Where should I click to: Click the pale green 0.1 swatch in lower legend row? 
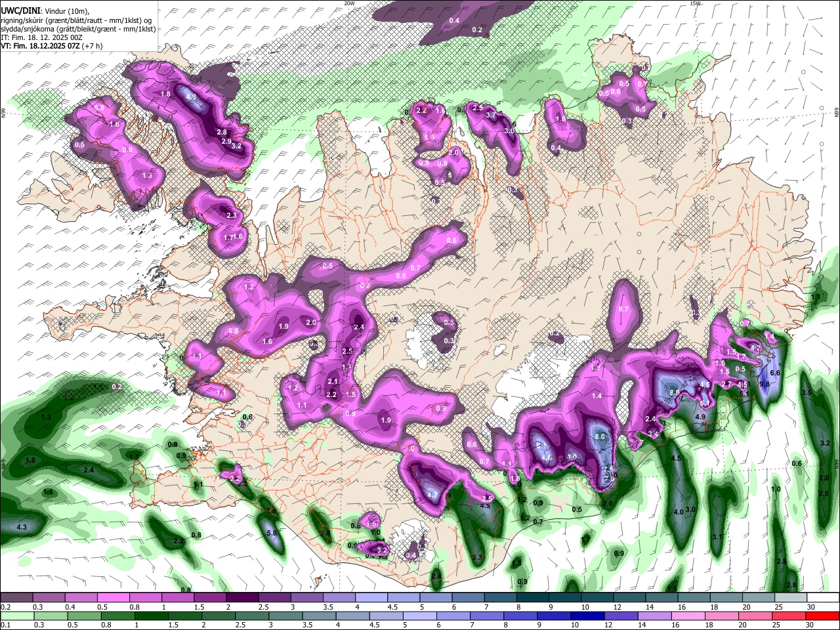click(18, 616)
